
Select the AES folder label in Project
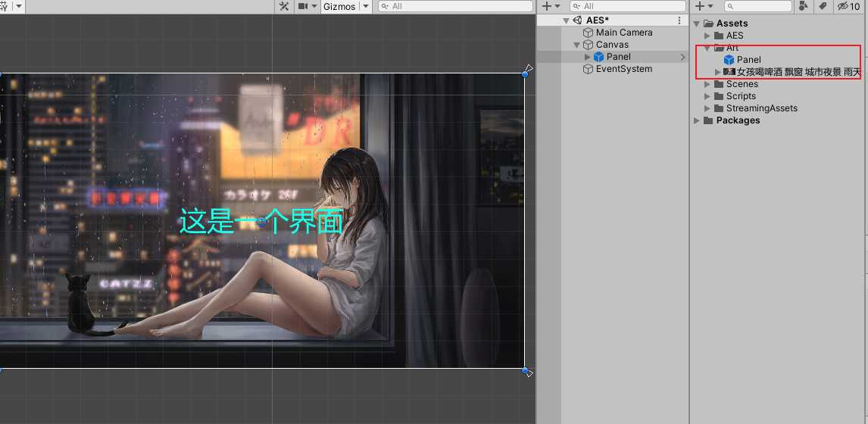(735, 36)
